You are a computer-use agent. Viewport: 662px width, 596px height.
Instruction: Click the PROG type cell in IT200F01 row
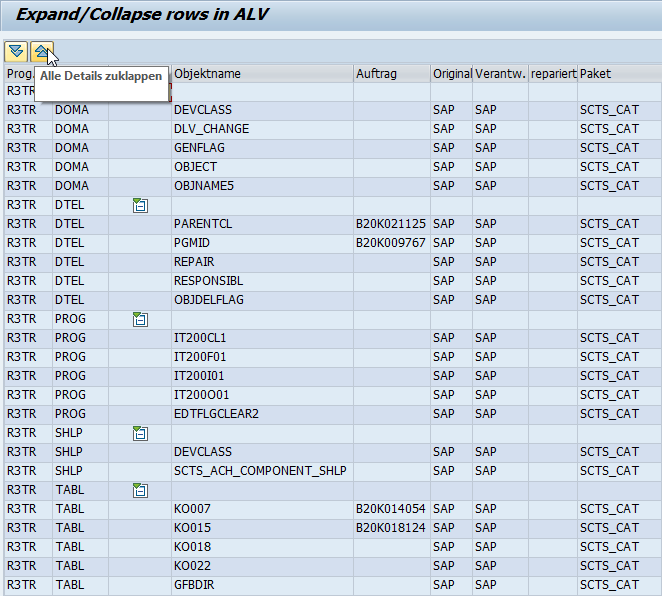click(x=80, y=357)
